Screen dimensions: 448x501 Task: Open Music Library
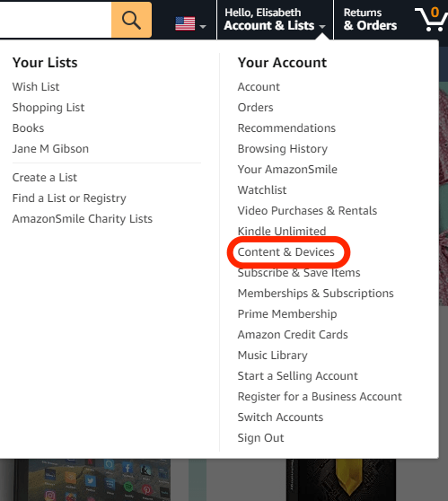click(273, 356)
